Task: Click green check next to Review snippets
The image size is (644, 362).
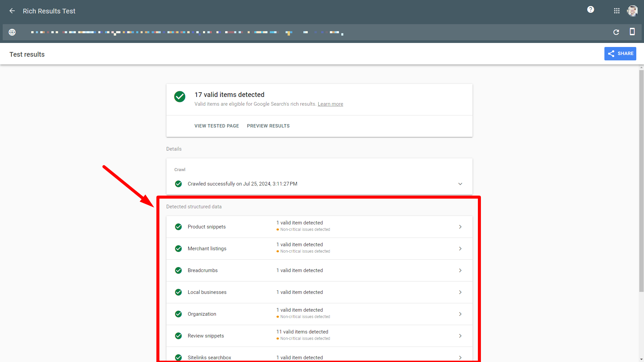Action: 179,336
